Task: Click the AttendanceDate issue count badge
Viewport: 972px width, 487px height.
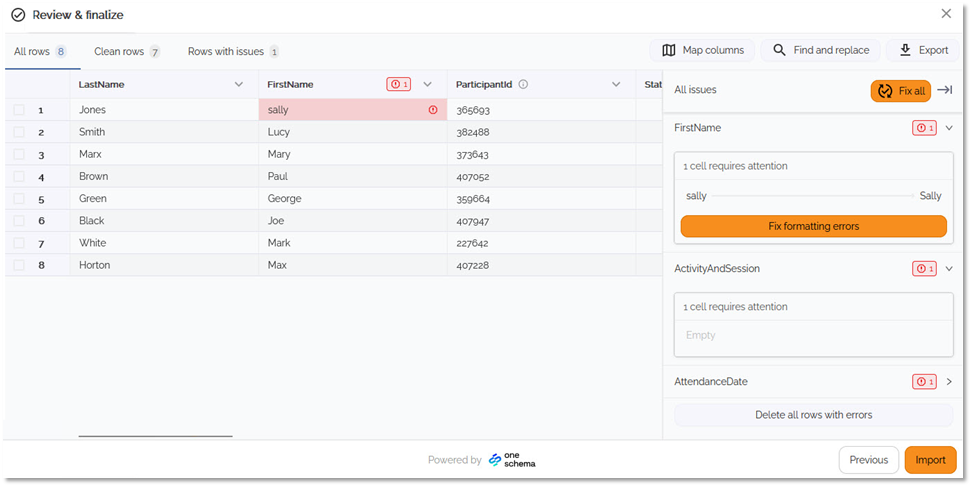Action: 924,381
